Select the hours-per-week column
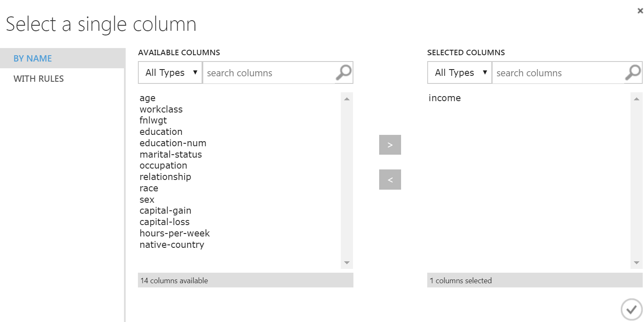644x322 pixels. pyautogui.click(x=175, y=233)
